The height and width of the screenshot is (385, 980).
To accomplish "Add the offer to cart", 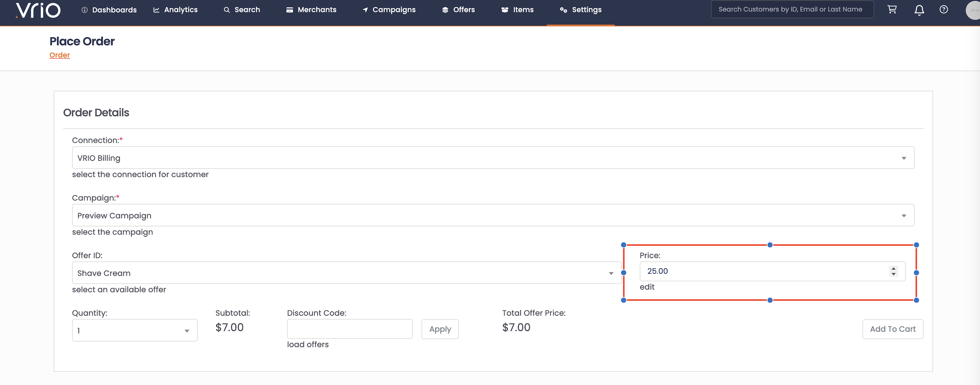I will coord(893,329).
